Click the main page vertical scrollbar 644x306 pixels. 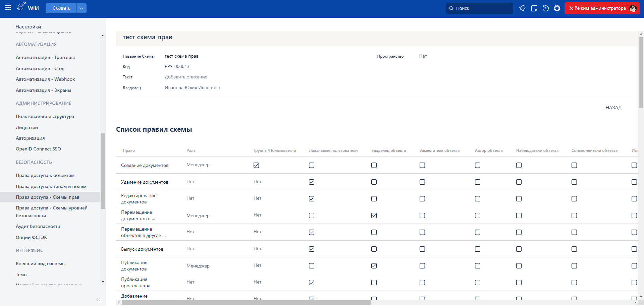tap(641, 72)
